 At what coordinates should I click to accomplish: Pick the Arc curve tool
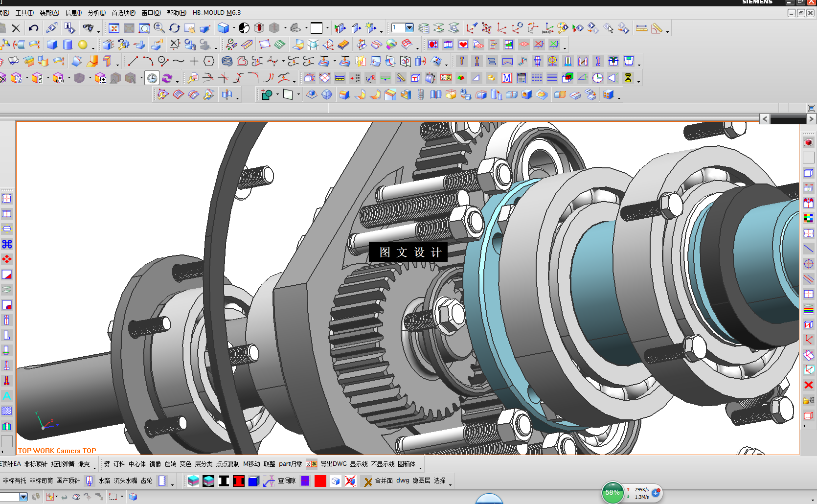click(x=148, y=61)
